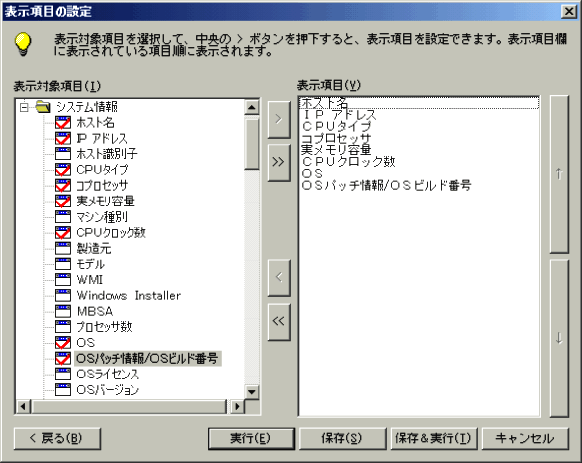The image size is (582, 463).
Task: Uncheck the IP アドレス checkbox icon
Action: [x=63, y=138]
